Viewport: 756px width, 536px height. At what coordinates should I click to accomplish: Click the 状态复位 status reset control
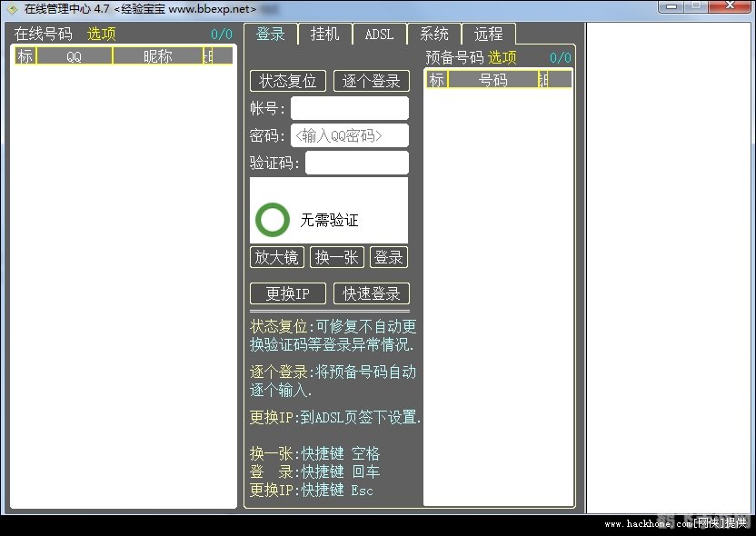[x=287, y=81]
